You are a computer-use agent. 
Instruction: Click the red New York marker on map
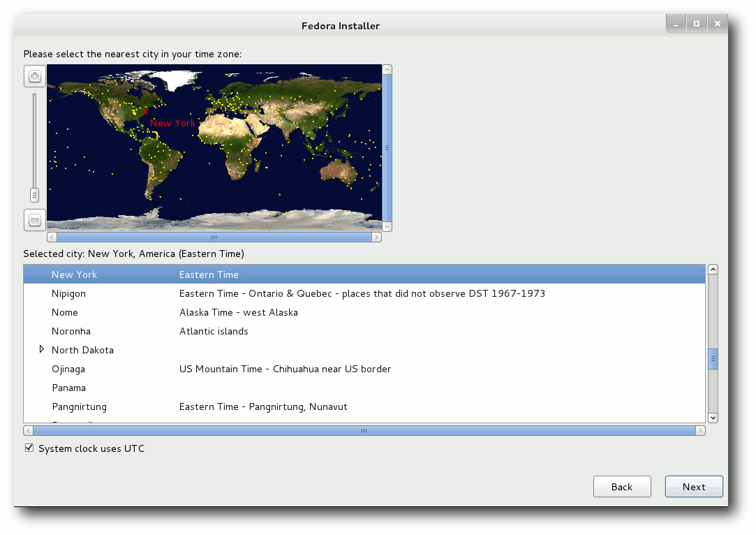click(x=145, y=112)
